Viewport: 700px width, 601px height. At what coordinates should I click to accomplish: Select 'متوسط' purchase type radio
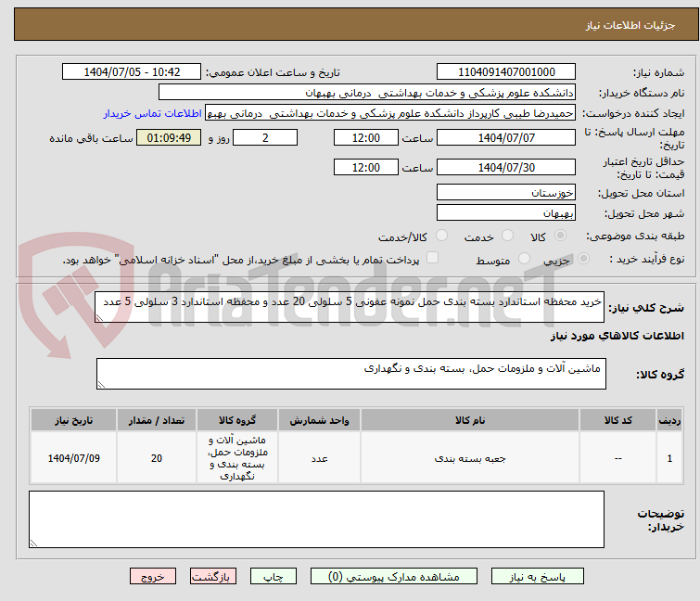525,260
